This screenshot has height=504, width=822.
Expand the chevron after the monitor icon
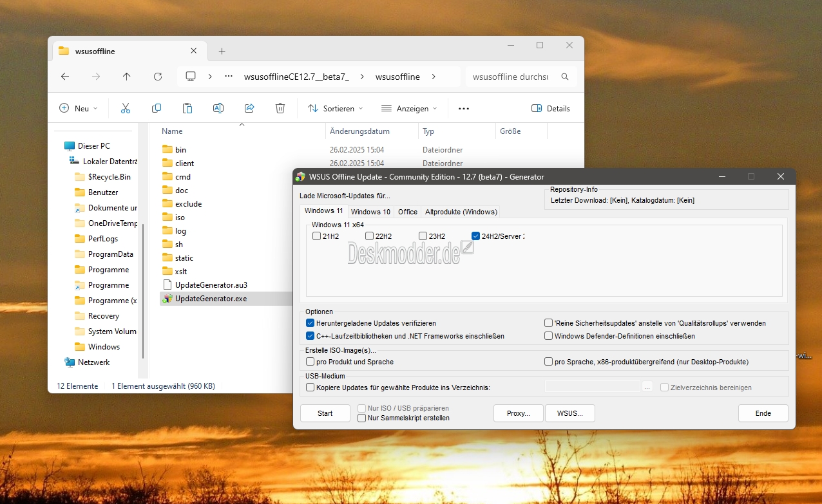[x=210, y=77]
